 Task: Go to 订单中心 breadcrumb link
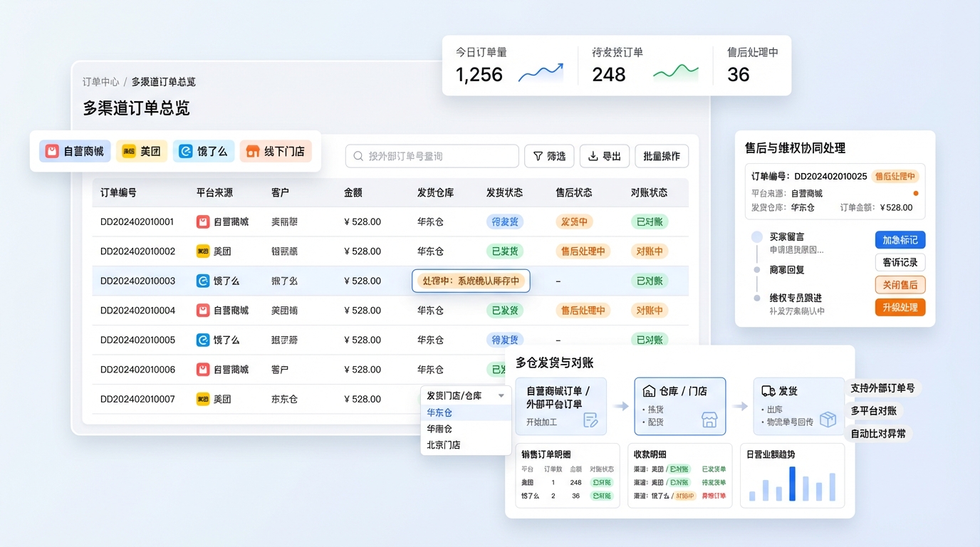[100, 82]
